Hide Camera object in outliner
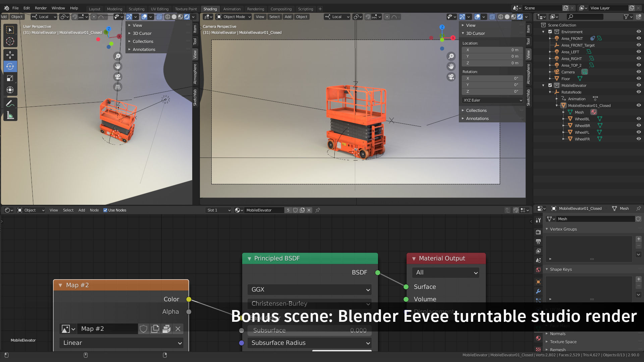The height and width of the screenshot is (362, 644). click(639, 72)
